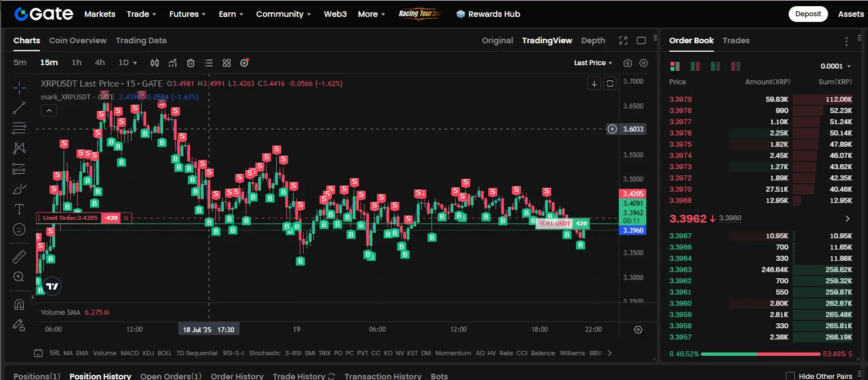Switch to Trading Data tab

pyautogui.click(x=141, y=40)
